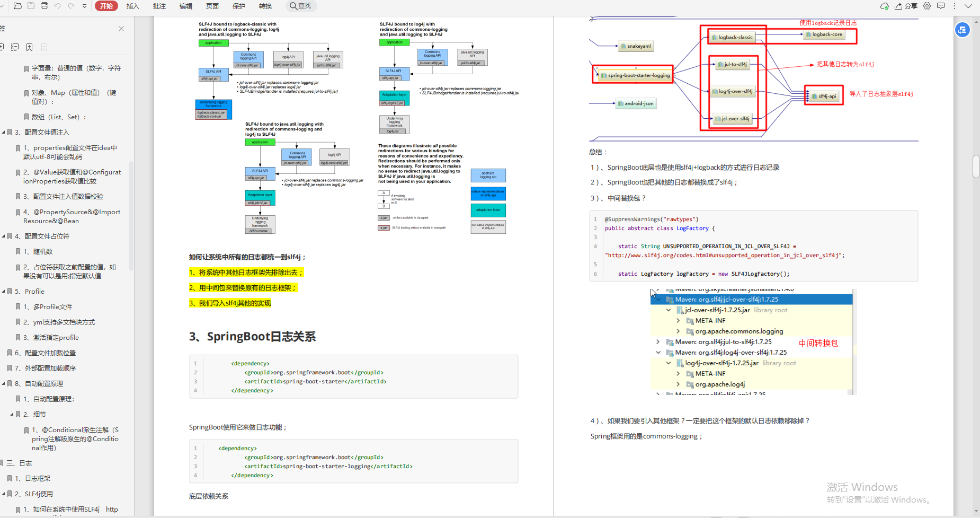Go to bookmark 字面量：普通的值
980x518 pixels.
point(76,73)
